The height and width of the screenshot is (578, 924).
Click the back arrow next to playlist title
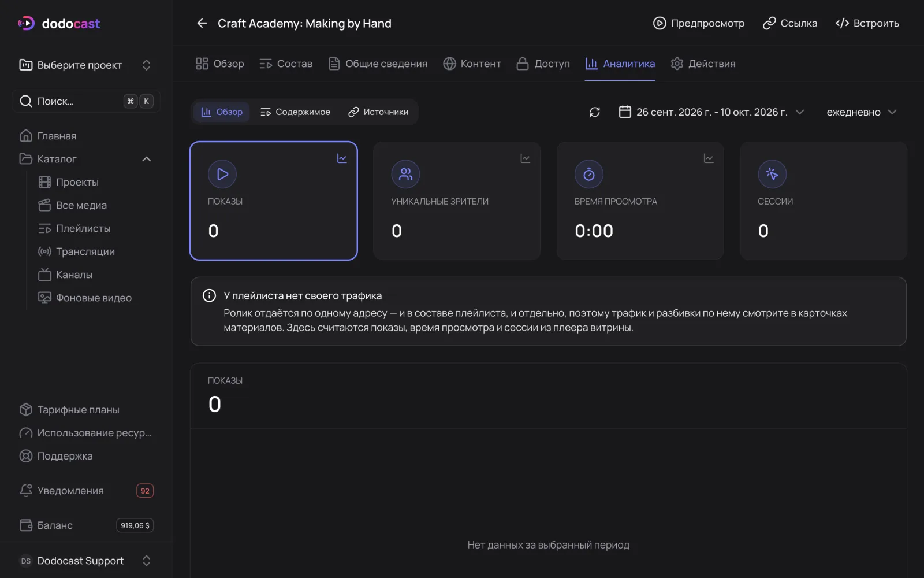[x=202, y=23]
